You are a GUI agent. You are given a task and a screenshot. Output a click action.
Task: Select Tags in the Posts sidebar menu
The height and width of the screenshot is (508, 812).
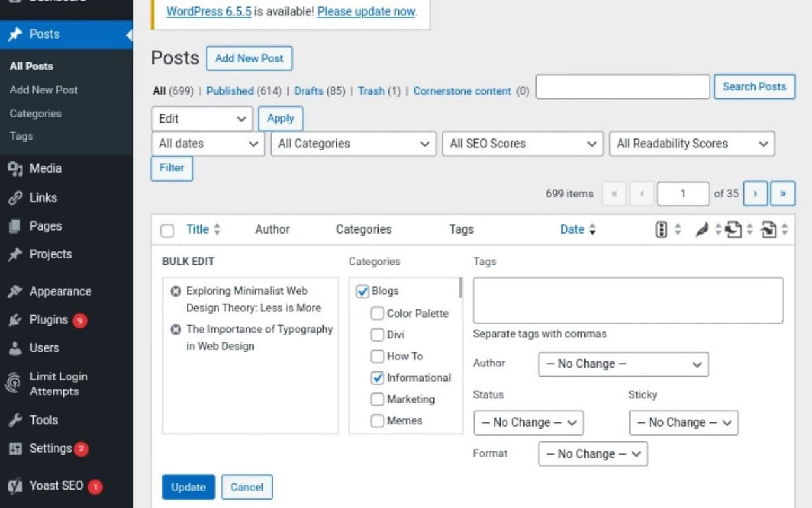click(x=21, y=136)
